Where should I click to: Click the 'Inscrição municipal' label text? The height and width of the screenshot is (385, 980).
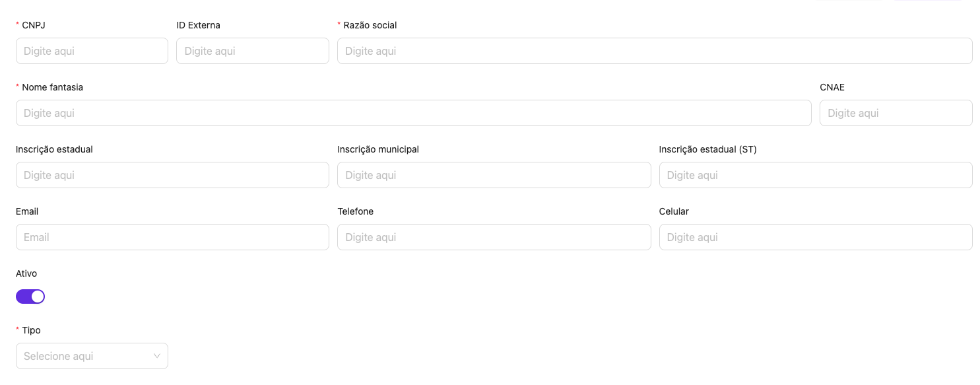(378, 149)
